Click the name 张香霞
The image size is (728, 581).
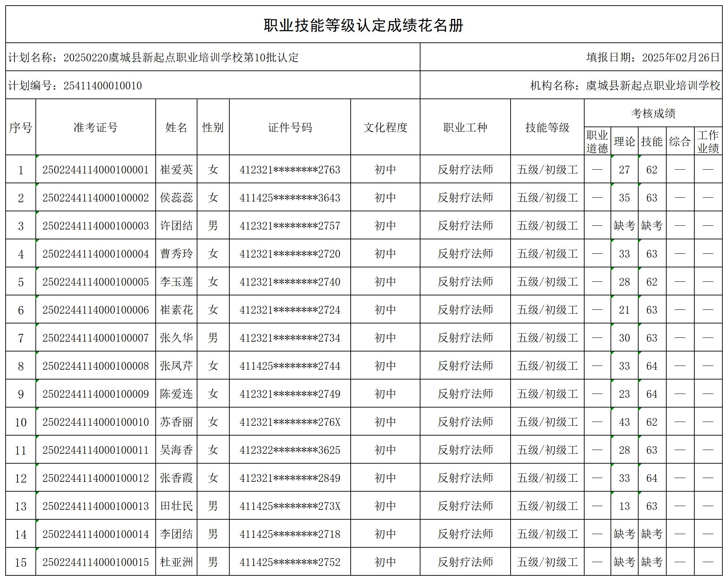(176, 478)
